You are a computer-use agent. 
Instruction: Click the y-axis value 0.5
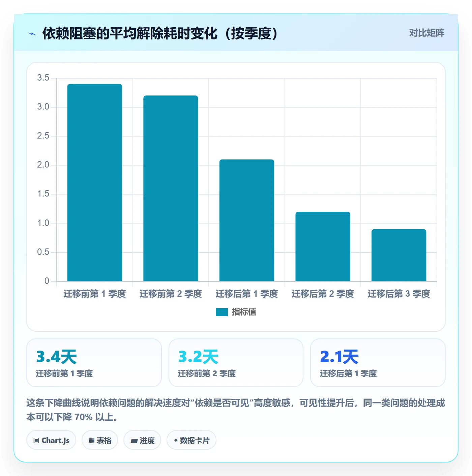click(43, 252)
